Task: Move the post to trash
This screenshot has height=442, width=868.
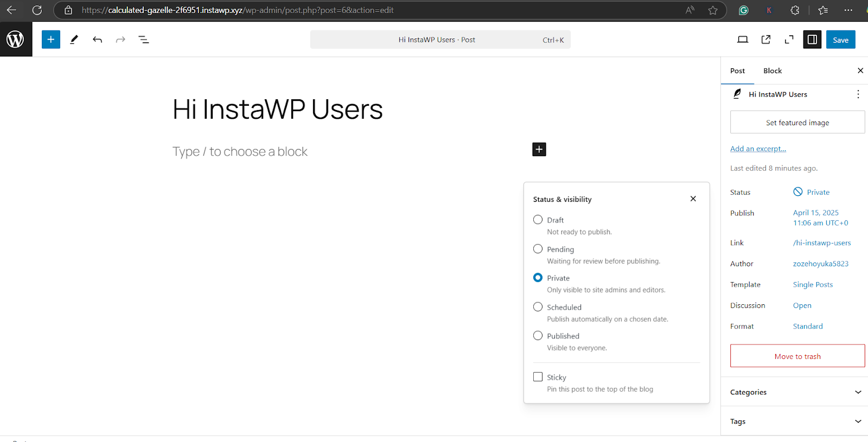Action: [797, 356]
